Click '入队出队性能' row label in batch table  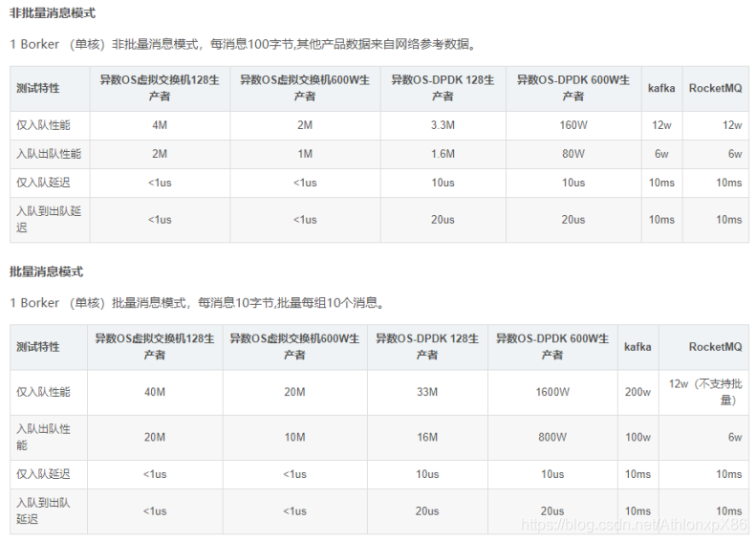pos(49,438)
